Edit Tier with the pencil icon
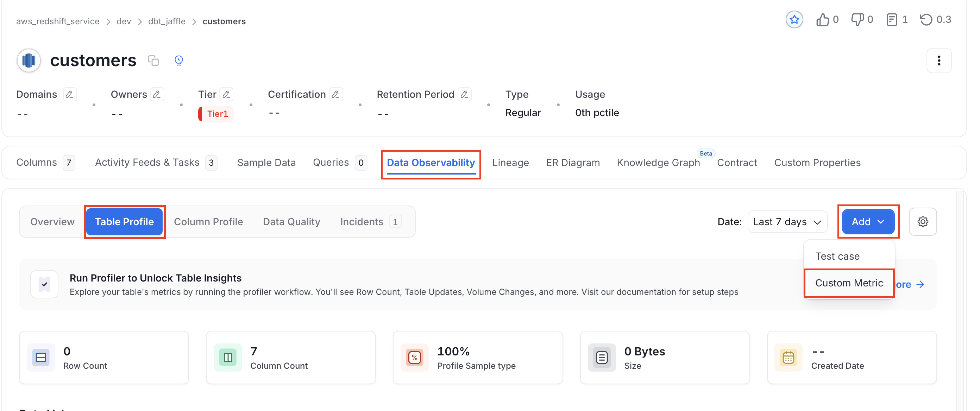980x411 pixels. coord(226,94)
